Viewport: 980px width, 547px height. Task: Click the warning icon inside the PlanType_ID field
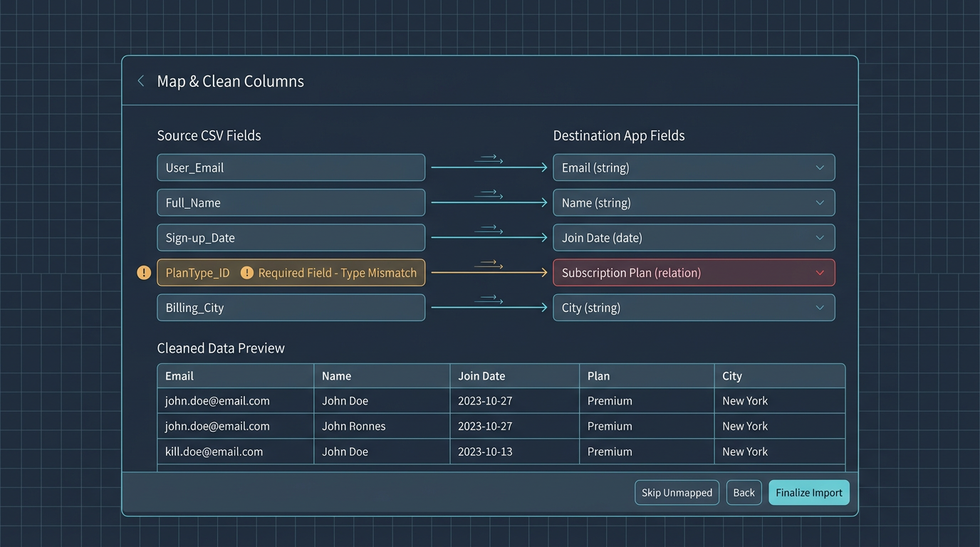(x=246, y=272)
